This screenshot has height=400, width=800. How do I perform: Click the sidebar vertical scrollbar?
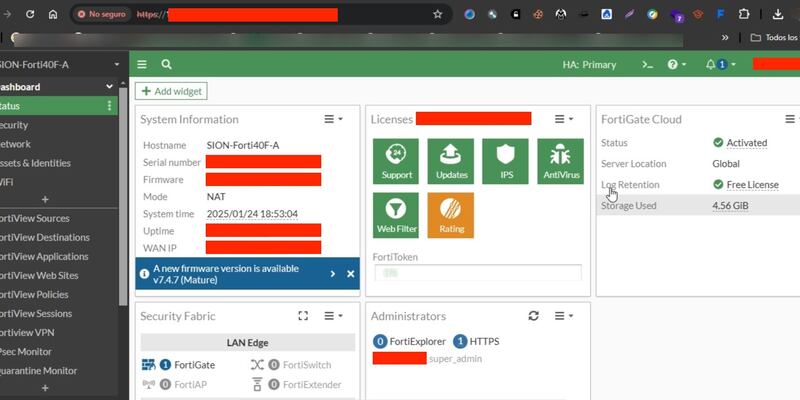click(x=123, y=196)
